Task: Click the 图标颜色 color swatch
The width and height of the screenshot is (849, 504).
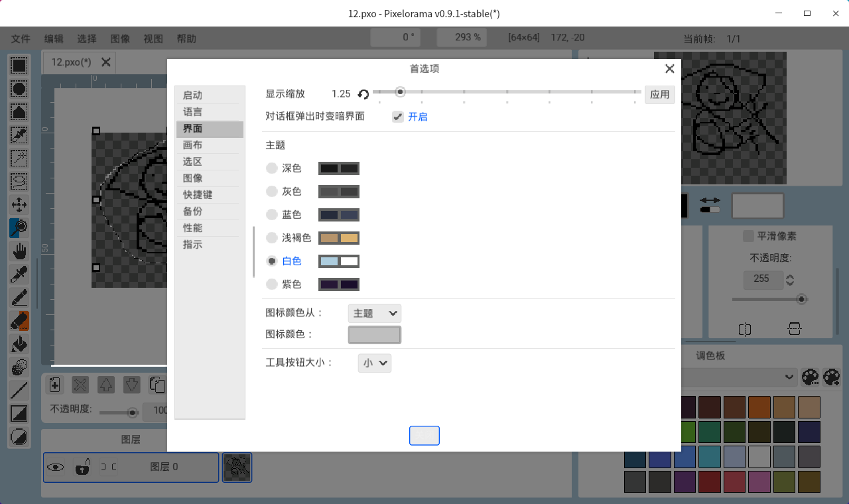Action: coord(374,335)
